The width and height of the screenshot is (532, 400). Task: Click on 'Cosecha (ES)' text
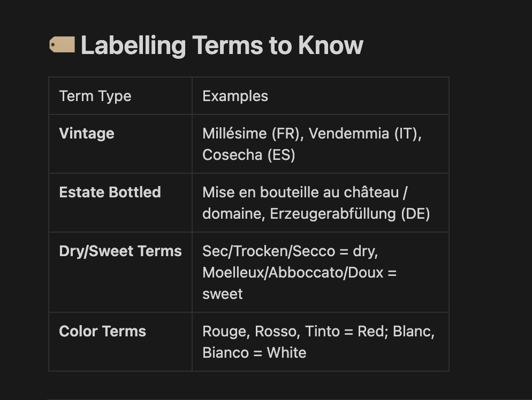click(249, 155)
